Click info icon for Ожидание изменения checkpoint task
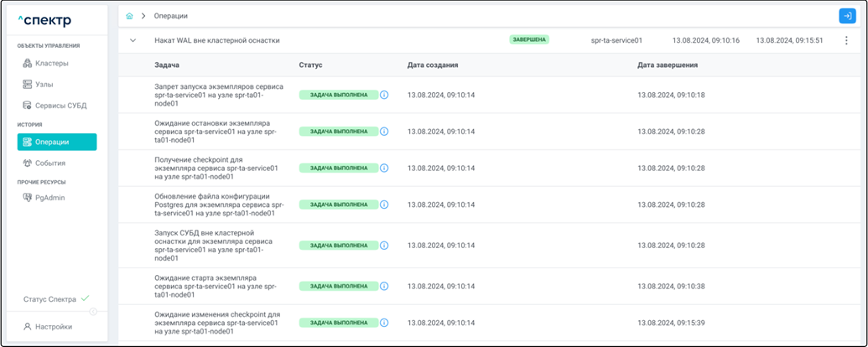868x347 pixels. (x=384, y=323)
